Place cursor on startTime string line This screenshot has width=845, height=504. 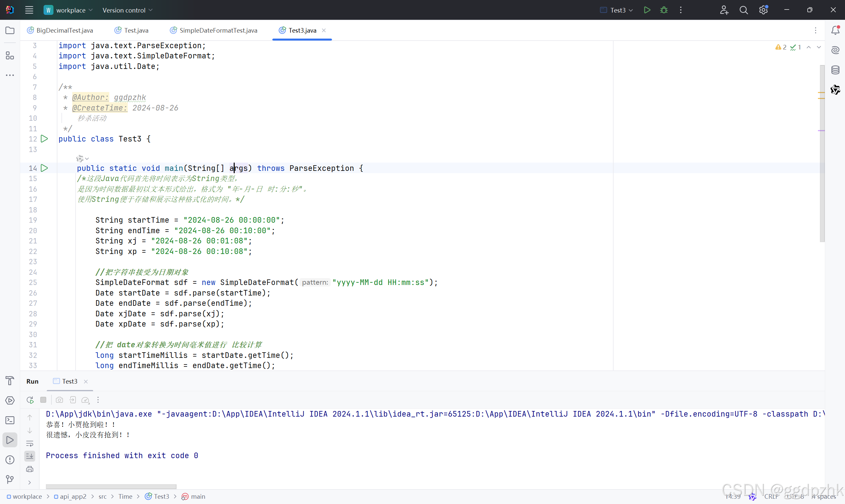pyautogui.click(x=189, y=220)
